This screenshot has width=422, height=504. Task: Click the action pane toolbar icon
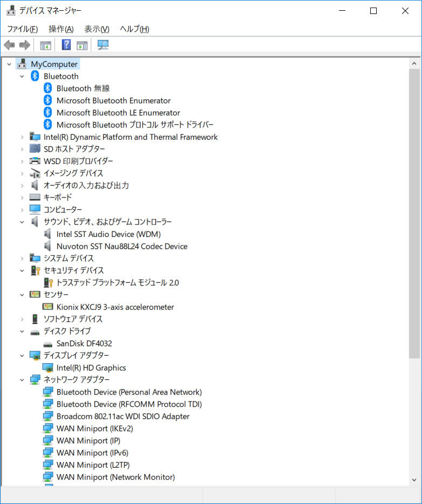(82, 45)
